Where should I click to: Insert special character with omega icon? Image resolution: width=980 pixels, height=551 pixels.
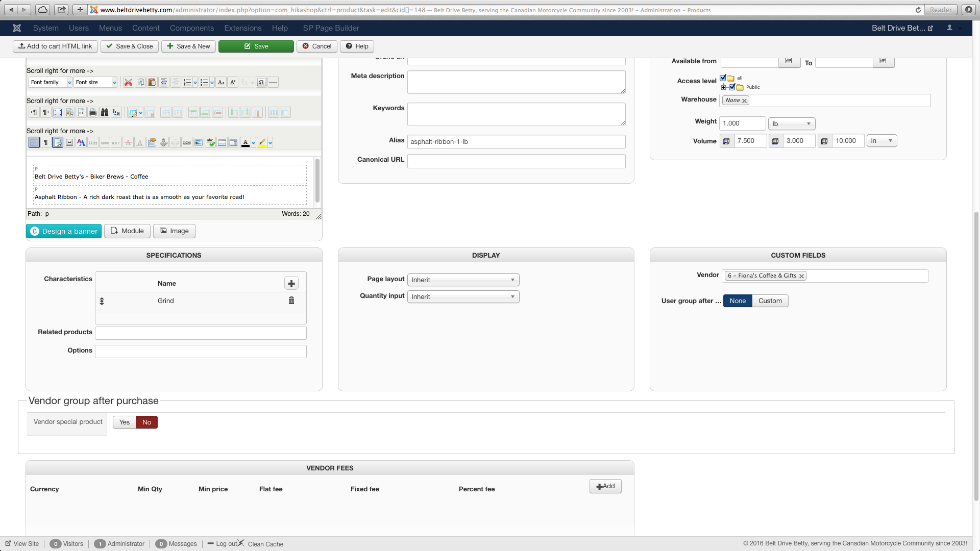tap(261, 82)
